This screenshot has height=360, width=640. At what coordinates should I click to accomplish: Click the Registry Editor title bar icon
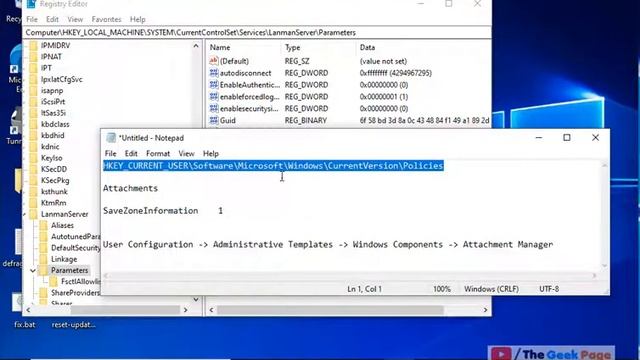click(31, 4)
